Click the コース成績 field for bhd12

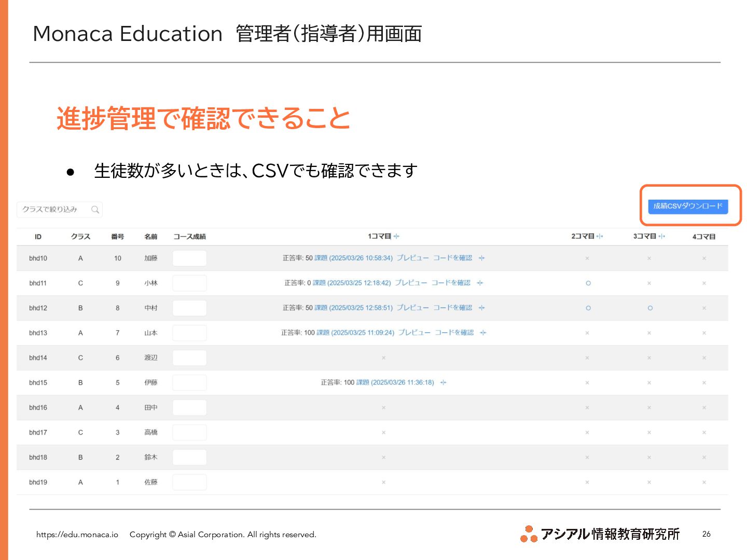click(189, 308)
